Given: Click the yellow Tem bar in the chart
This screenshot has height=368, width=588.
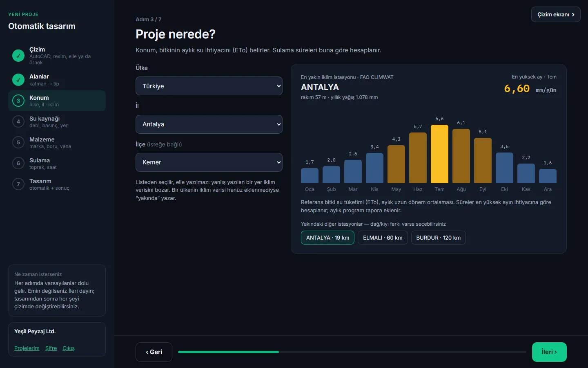Looking at the screenshot, I should coord(439,154).
